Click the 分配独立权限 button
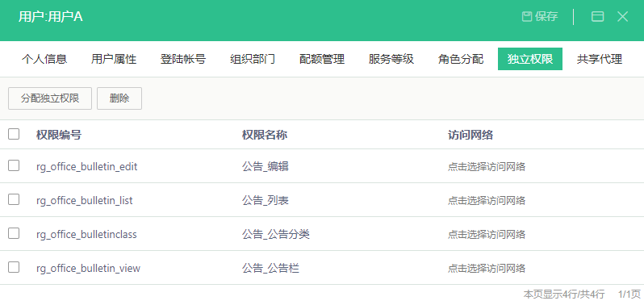This screenshot has width=644, height=305. pyautogui.click(x=50, y=98)
